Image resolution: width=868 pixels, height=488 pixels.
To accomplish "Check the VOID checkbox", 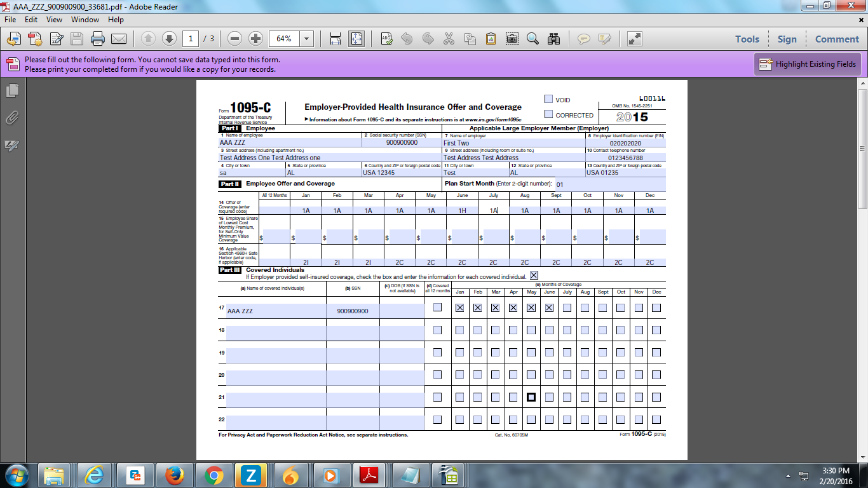I will pos(549,98).
